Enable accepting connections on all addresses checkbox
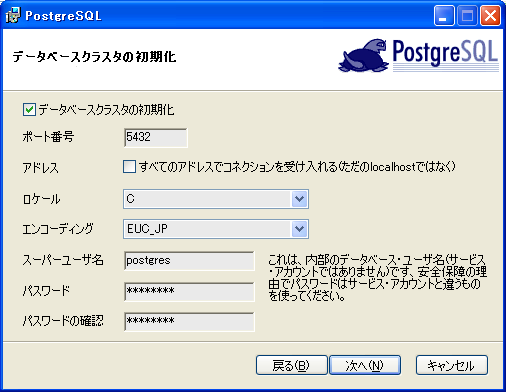The width and height of the screenshot is (506, 392). point(129,166)
